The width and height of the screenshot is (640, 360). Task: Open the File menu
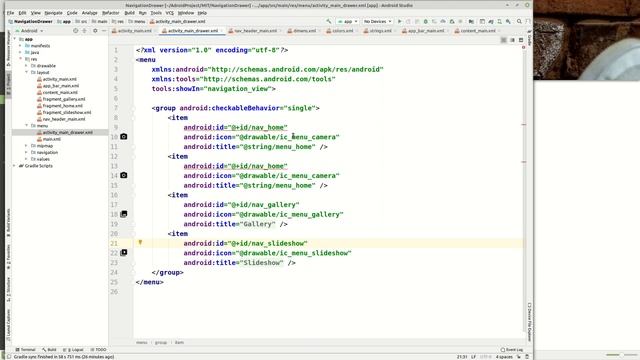click(11, 13)
